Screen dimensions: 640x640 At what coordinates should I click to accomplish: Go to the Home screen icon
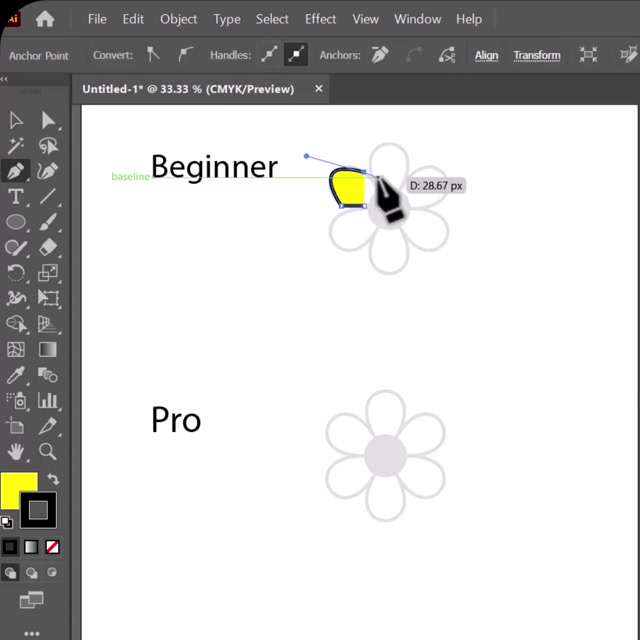(45, 19)
